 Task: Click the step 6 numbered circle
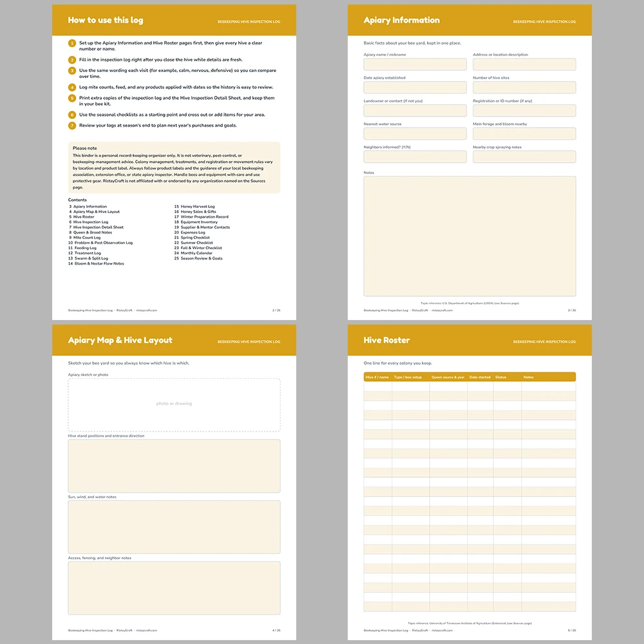coord(72,115)
